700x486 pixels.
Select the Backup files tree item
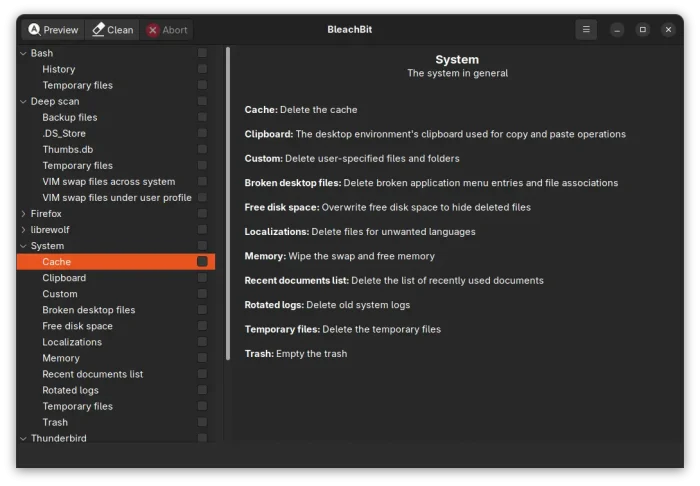click(x=70, y=117)
